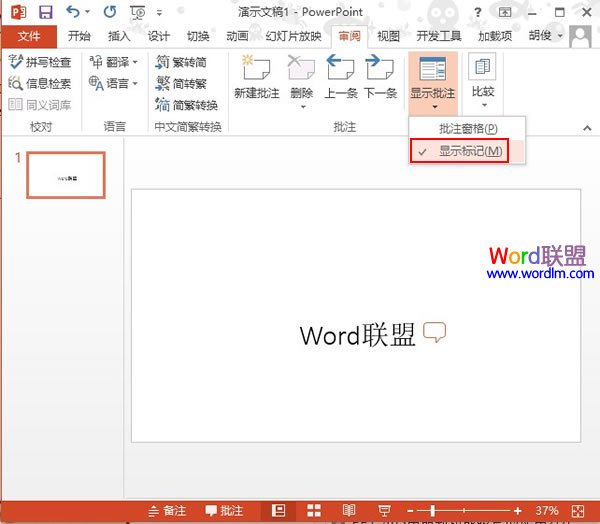Switch to Slide Sorter view icon
The height and width of the screenshot is (524, 600).
[x=314, y=511]
